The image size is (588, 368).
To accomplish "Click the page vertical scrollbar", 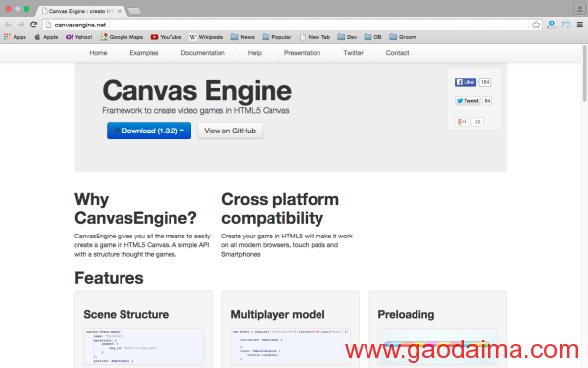I will pos(585,74).
